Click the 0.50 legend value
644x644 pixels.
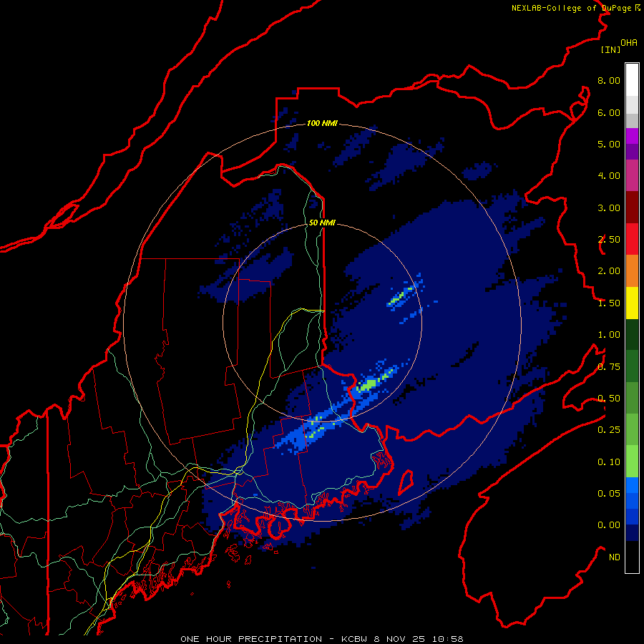click(x=609, y=399)
